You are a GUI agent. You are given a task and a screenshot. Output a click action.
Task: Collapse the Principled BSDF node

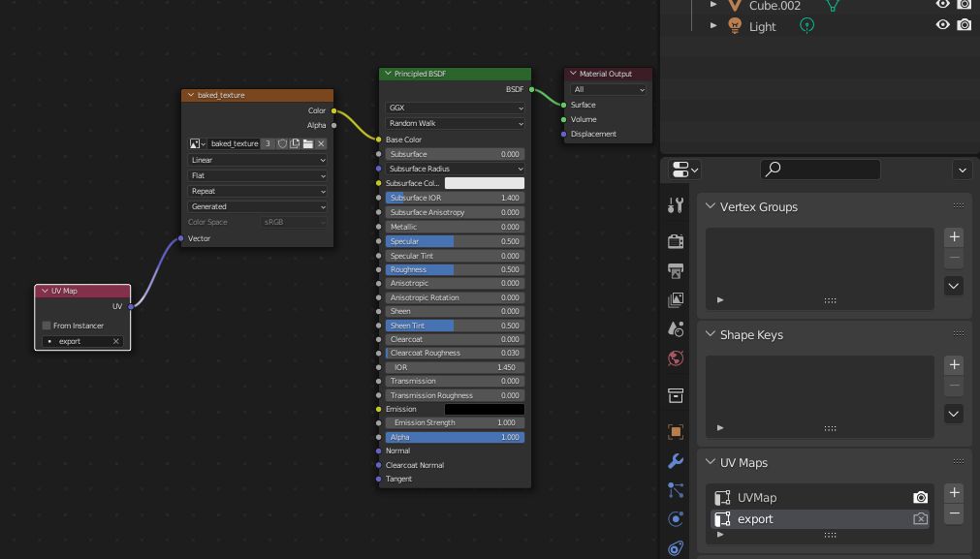click(388, 73)
